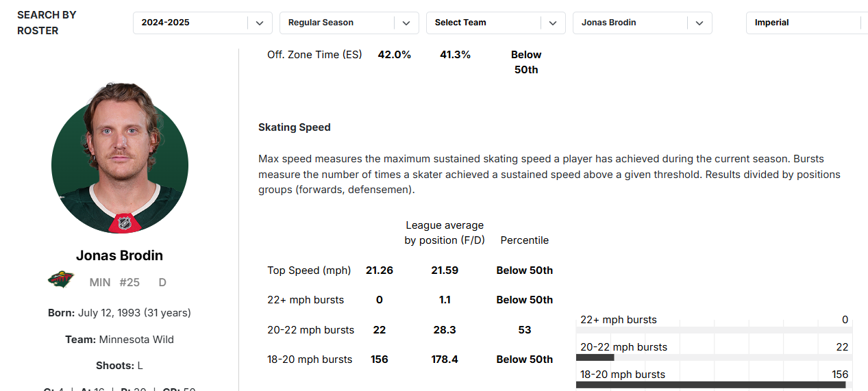Open the 2024-2025 season dropdown
Viewport: 868px width, 391px height.
click(x=203, y=23)
